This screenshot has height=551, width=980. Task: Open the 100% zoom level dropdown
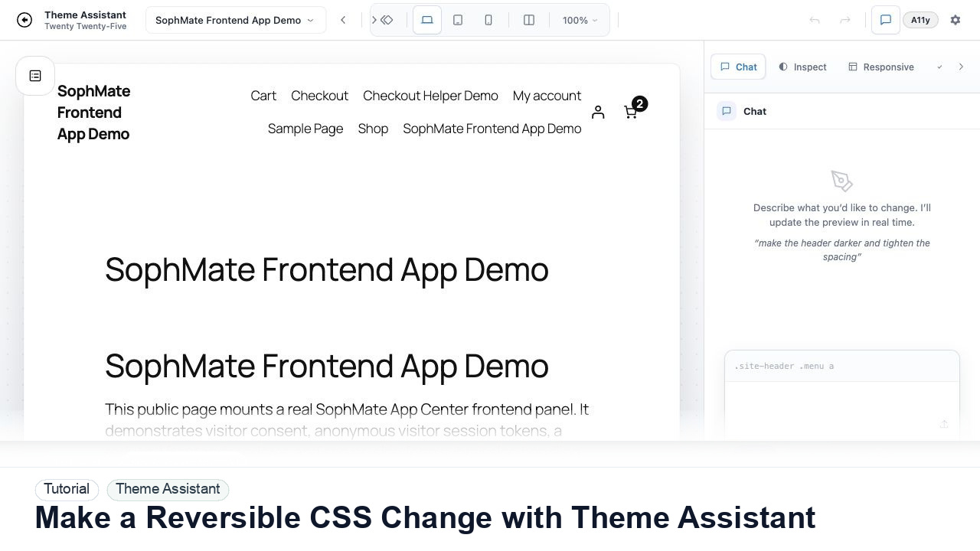point(580,20)
